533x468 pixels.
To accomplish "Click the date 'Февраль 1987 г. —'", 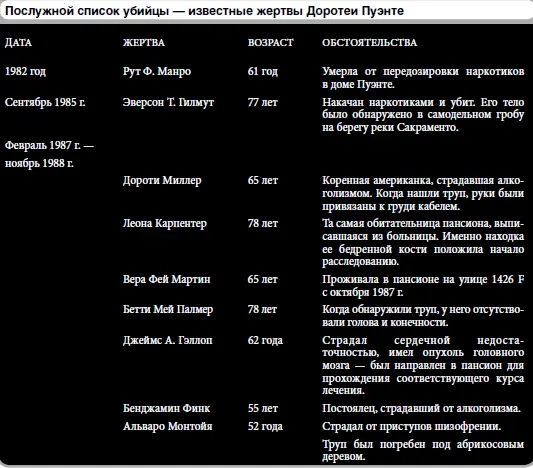I will click(49, 145).
